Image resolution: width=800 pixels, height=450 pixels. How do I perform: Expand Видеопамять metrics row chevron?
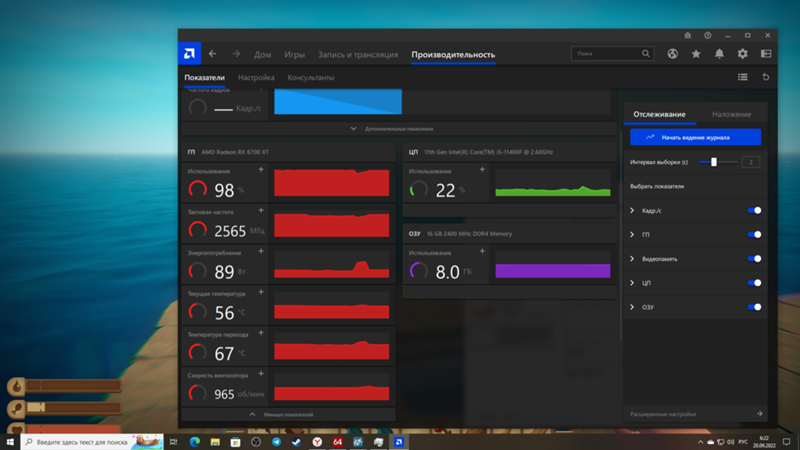coord(632,259)
